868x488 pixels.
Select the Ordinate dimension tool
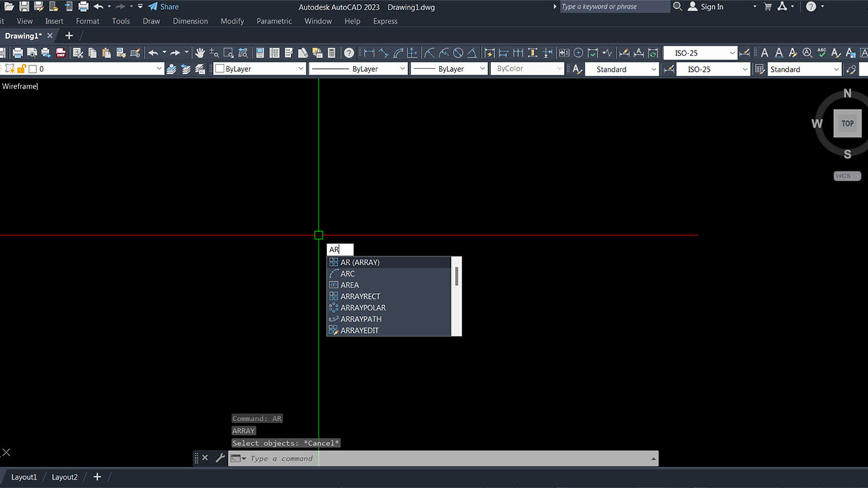(x=412, y=53)
